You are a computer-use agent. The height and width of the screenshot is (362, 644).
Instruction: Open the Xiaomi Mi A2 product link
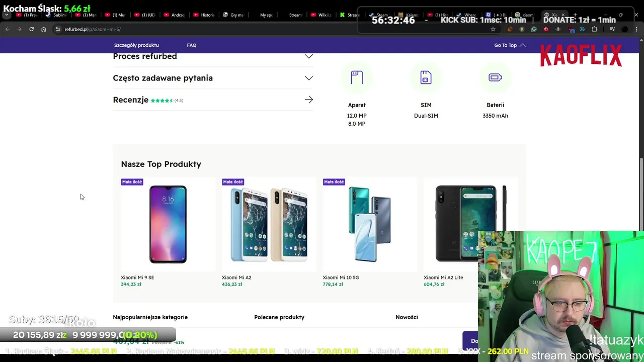236,278
